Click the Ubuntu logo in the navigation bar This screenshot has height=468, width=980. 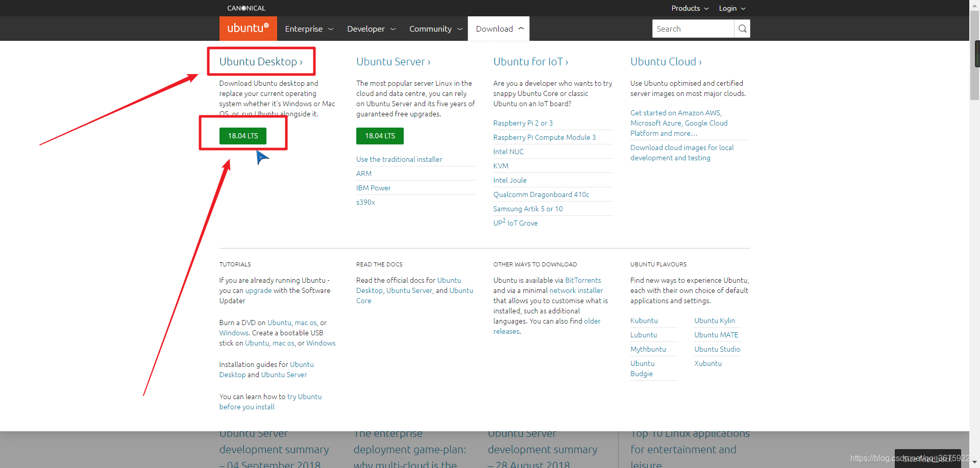coord(248,29)
